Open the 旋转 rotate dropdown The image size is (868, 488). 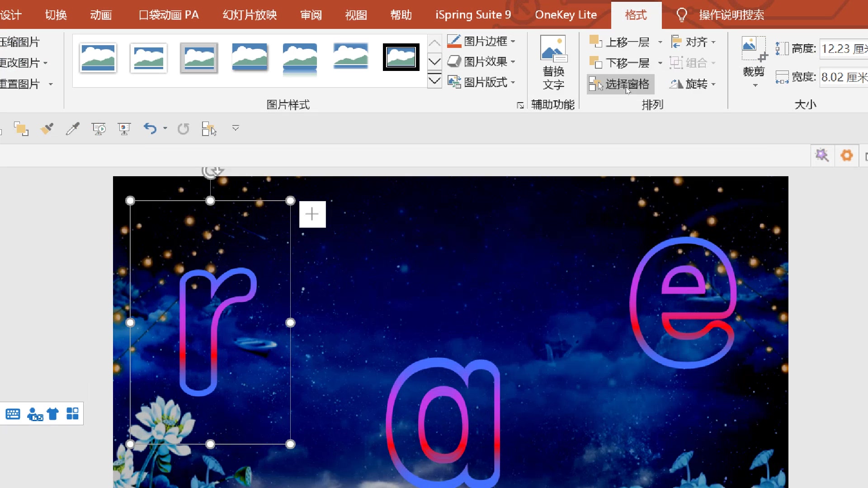click(x=693, y=84)
